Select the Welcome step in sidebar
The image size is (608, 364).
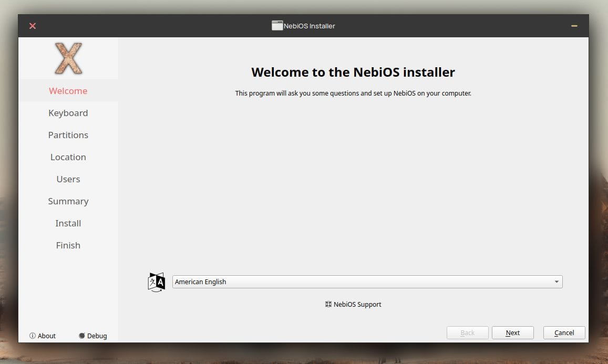pos(68,91)
